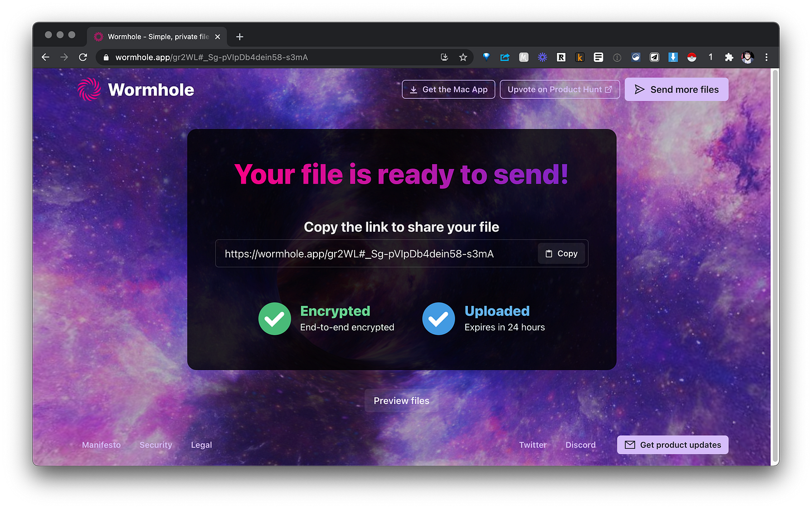Click 'End-to-end encrypted' text
The image size is (812, 509).
347,327
